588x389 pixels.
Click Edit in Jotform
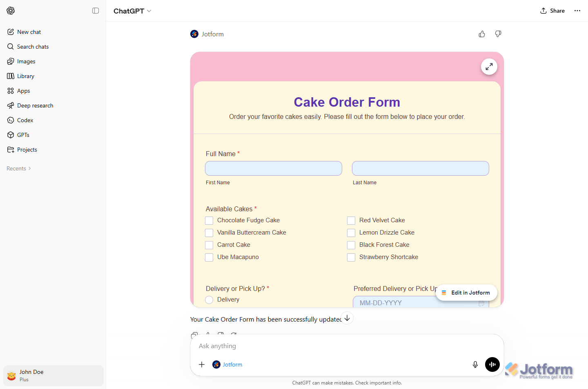466,293
